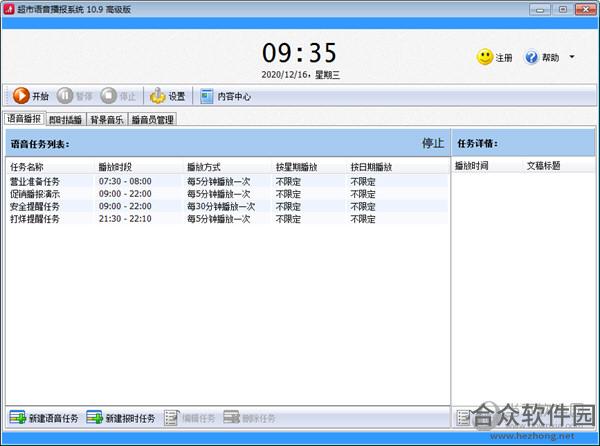The image size is (600, 446).
Task: Click the 每30分钟播放一次 cell
Action: [x=221, y=207]
